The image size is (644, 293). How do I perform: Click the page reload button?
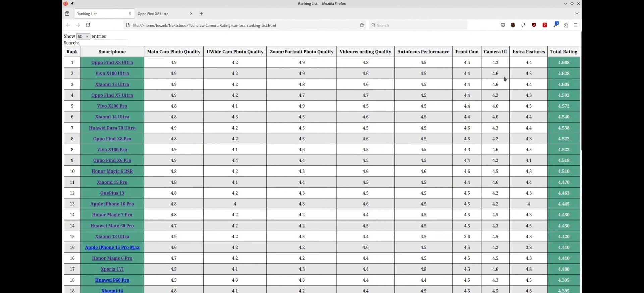[x=88, y=25]
